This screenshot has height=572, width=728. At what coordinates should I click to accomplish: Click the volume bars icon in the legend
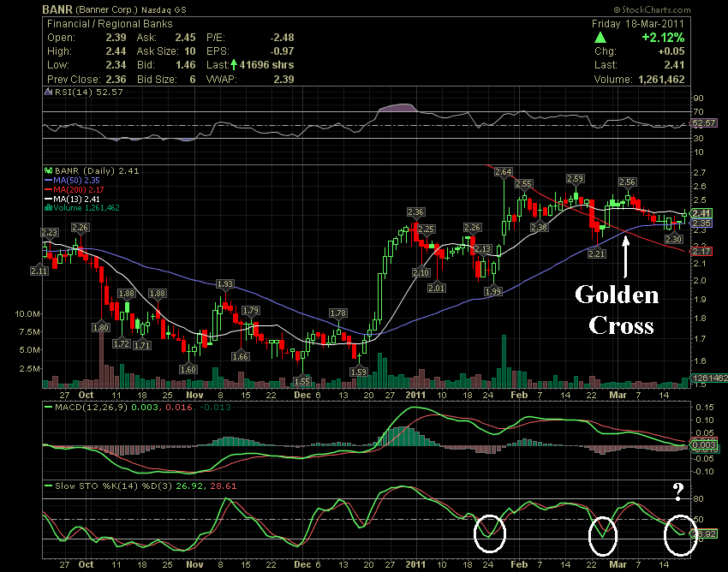pyautogui.click(x=48, y=208)
